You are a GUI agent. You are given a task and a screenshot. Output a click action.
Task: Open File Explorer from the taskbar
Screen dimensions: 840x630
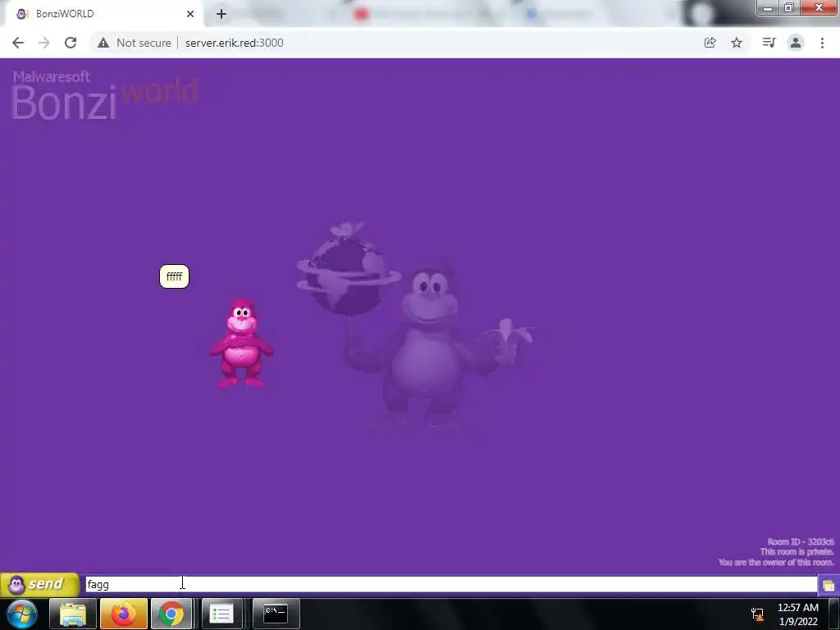(73, 614)
